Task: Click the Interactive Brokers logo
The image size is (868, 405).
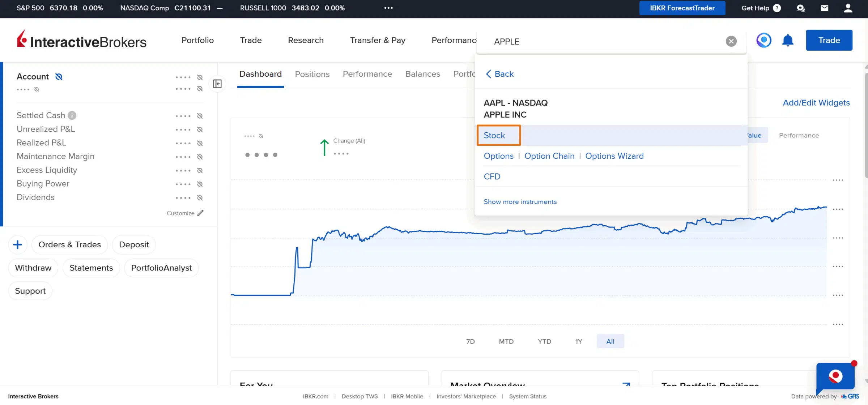Action: 82,40
